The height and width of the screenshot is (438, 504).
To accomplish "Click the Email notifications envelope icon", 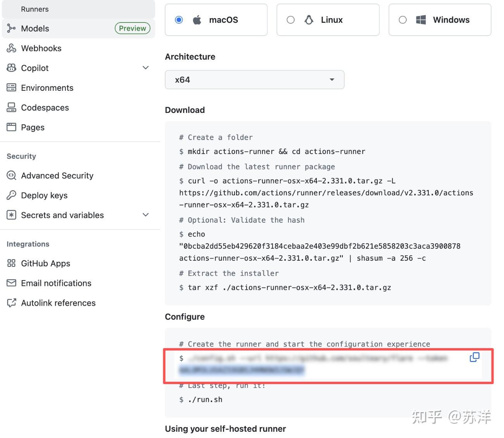I will point(11,283).
